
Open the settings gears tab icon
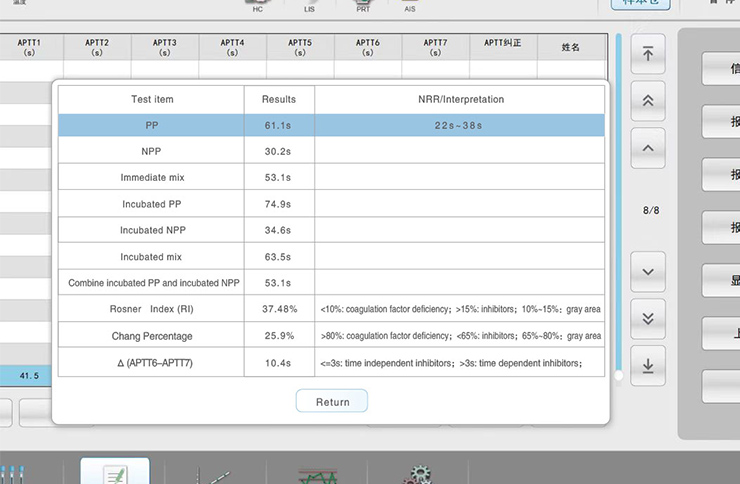point(418,474)
